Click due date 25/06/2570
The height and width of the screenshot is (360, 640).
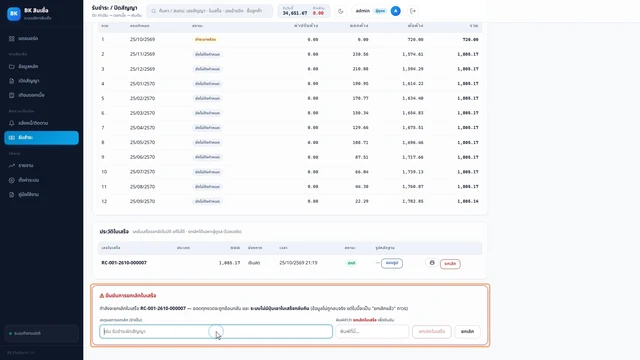(142, 157)
